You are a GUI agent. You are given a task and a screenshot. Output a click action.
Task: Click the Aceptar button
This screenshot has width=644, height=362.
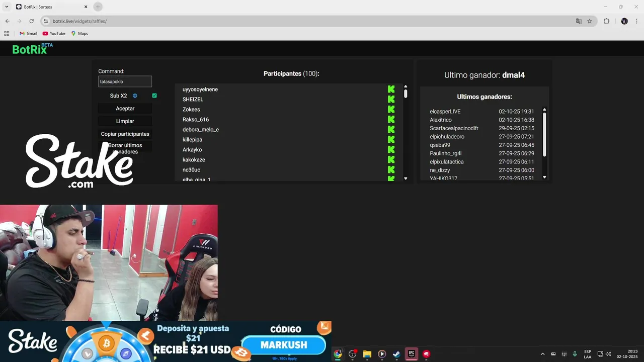125,109
